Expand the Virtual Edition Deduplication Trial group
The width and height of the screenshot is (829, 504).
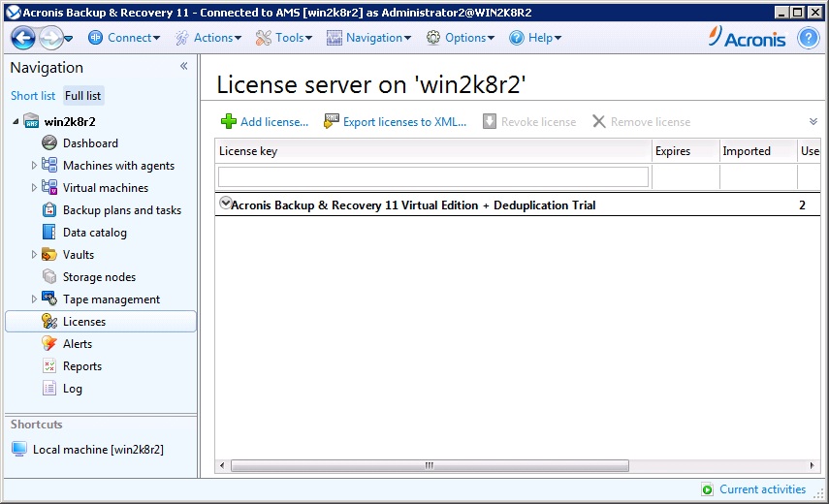[225, 203]
